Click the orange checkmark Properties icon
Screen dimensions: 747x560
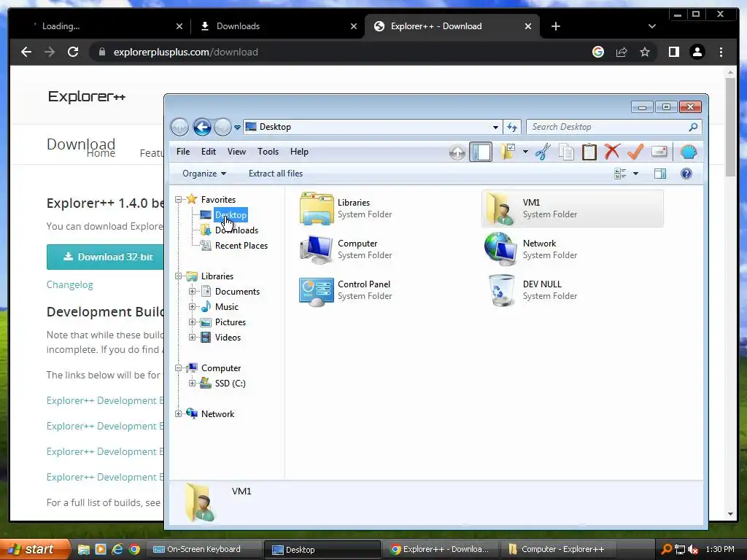click(635, 152)
